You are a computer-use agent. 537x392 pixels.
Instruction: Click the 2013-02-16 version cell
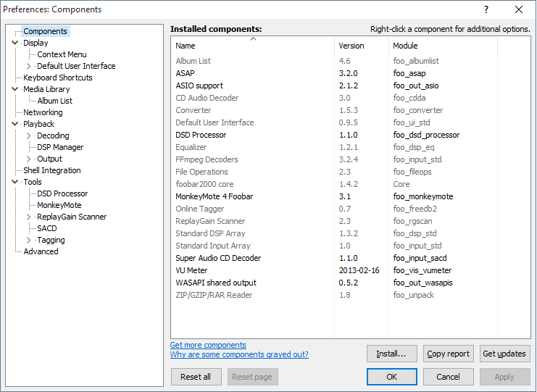(x=359, y=270)
